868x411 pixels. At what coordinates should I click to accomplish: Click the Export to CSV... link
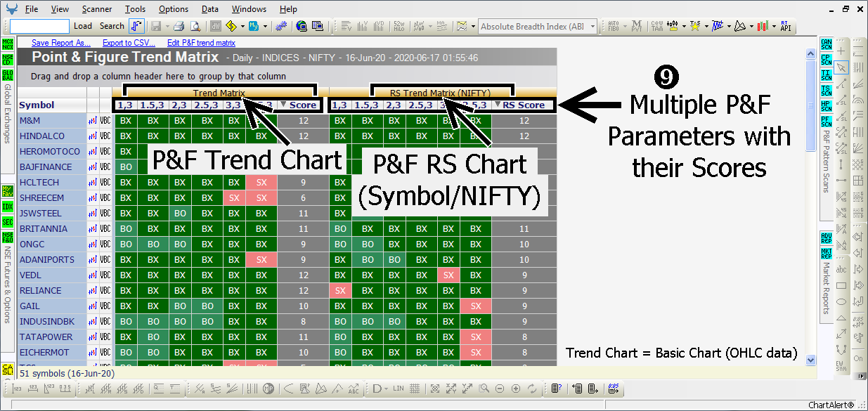(129, 43)
